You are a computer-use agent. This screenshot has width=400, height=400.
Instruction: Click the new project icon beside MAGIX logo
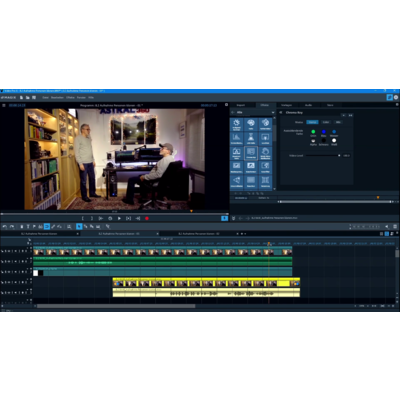(x=21, y=97)
